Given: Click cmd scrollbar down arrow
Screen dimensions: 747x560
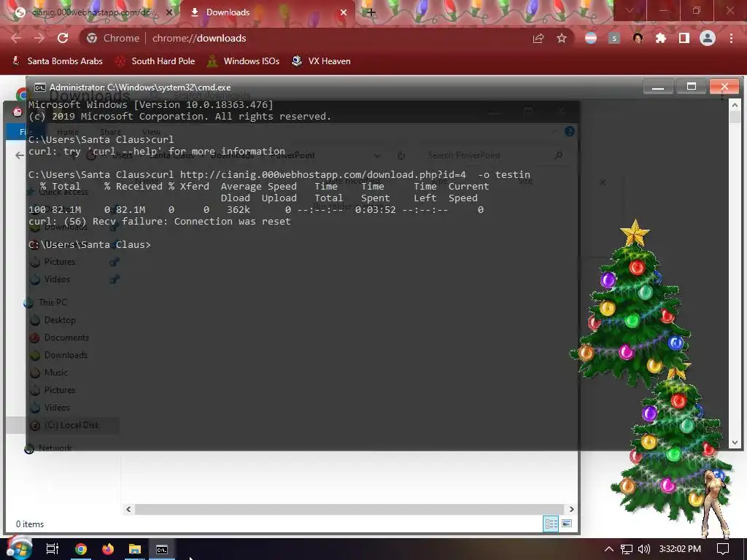Looking at the screenshot, I should [735, 443].
